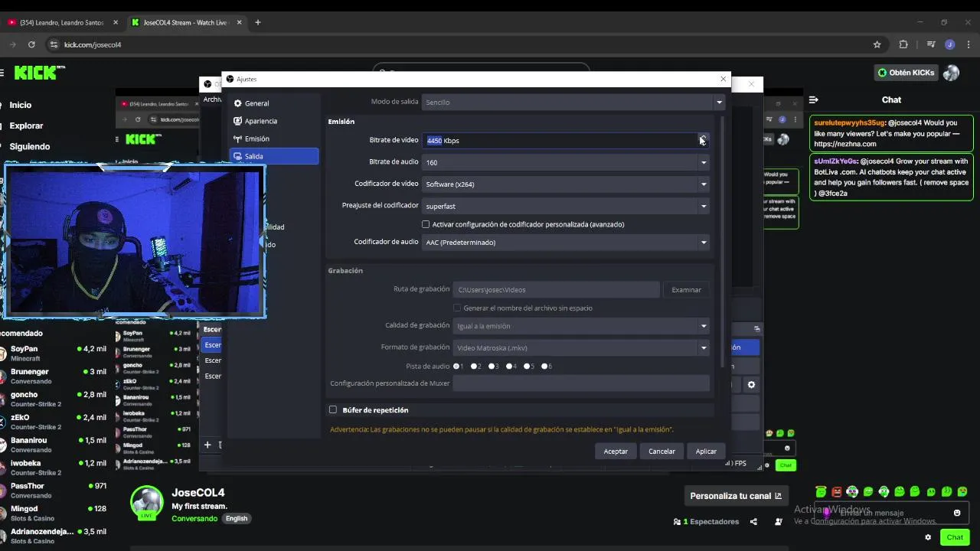The height and width of the screenshot is (551, 980).
Task: Open Brunenger recommended channel
Action: [54, 377]
